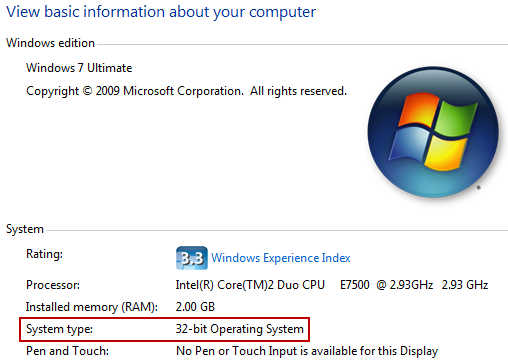This screenshot has height=363, width=508.
Task: Click the Windows 7 Ultimate edition text
Action: [x=79, y=68]
